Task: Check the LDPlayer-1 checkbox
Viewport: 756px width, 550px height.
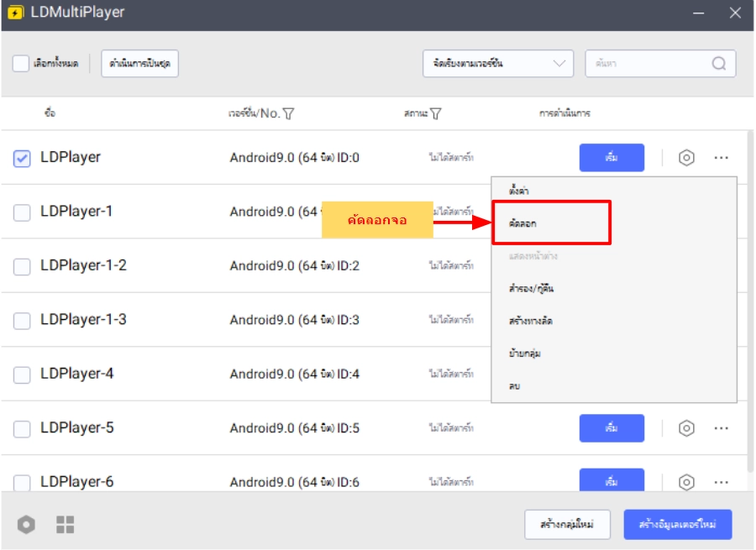Action: (x=22, y=212)
